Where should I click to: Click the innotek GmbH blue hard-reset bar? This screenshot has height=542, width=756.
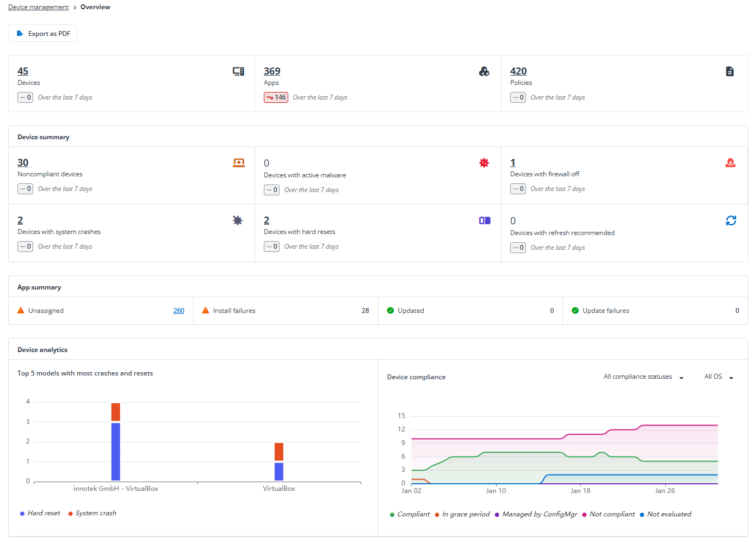click(115, 452)
